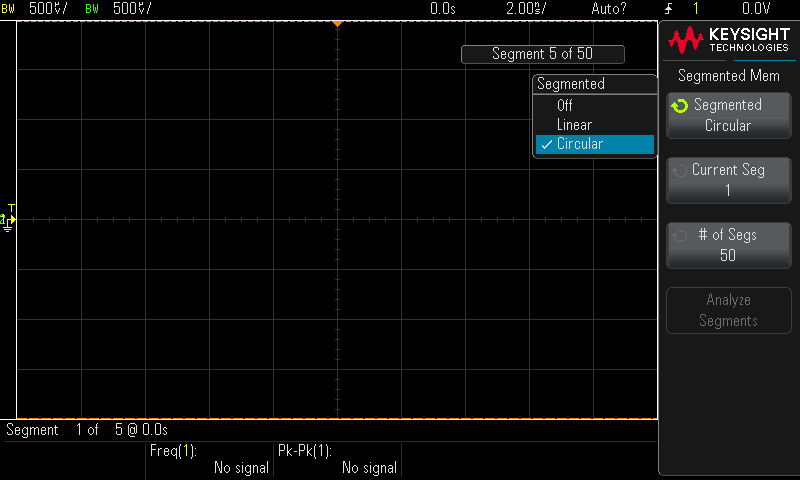Click the yellow ground level marker
Image resolution: width=800 pixels, height=480 pixels.
point(9,219)
